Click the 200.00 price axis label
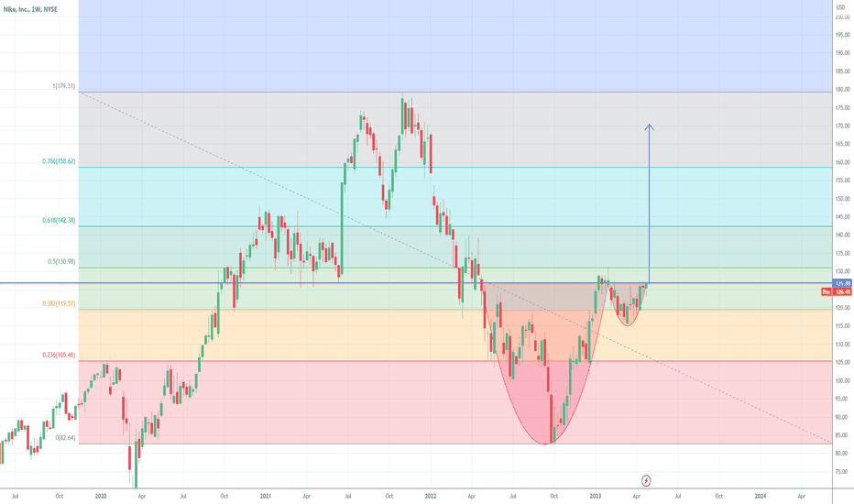The height and width of the screenshot is (504, 854). [x=842, y=16]
